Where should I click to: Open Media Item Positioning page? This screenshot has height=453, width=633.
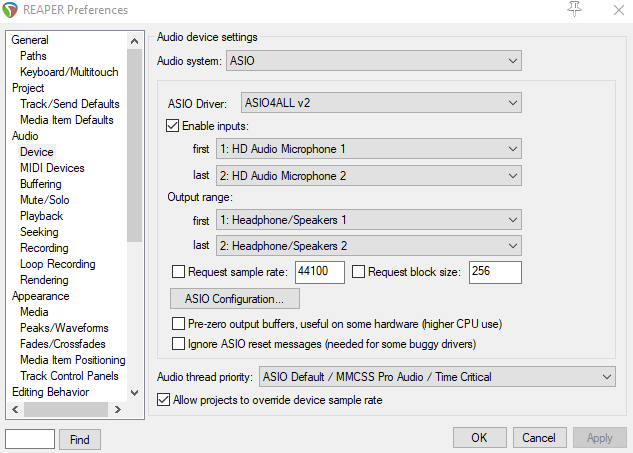73,360
